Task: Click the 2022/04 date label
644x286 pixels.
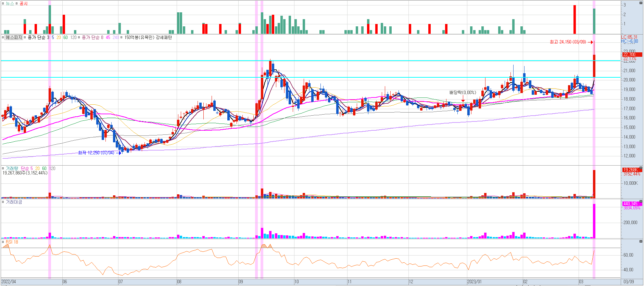Action: click(x=9, y=282)
